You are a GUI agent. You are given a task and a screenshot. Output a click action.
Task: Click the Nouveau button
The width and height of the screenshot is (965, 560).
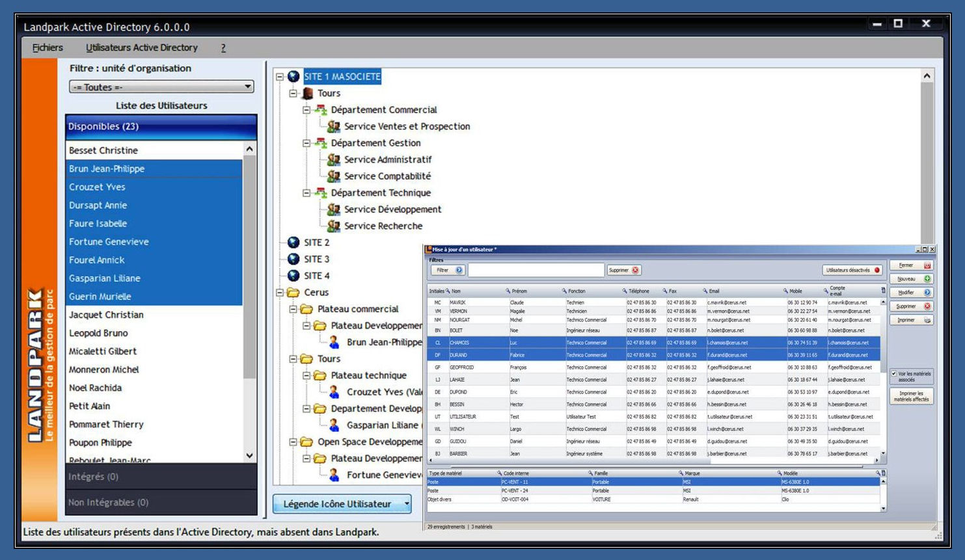[x=911, y=279]
